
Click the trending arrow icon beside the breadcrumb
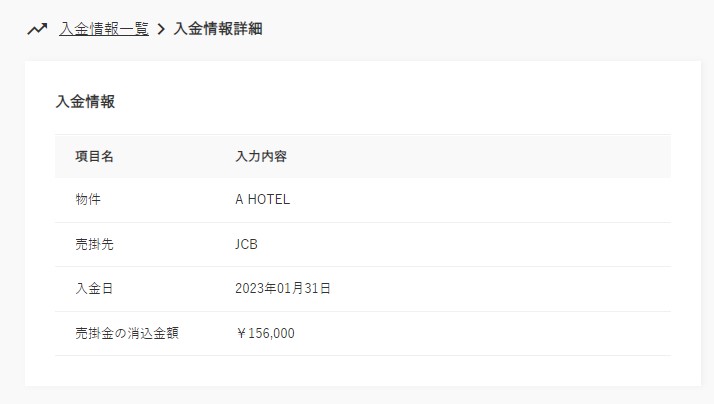tap(37, 29)
